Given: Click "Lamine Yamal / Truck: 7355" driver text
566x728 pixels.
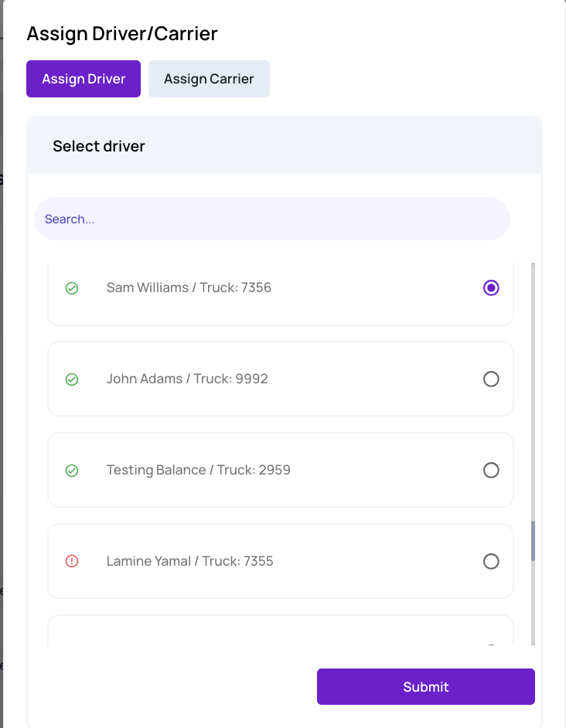Looking at the screenshot, I should pyautogui.click(x=189, y=561).
